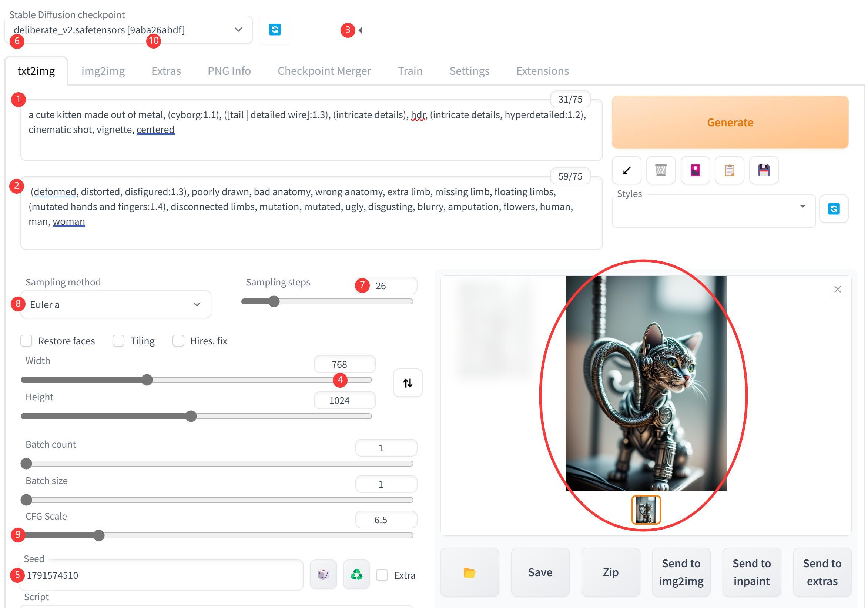Open the Checkpoint Merger tab
The height and width of the screenshot is (608, 868).
324,71
